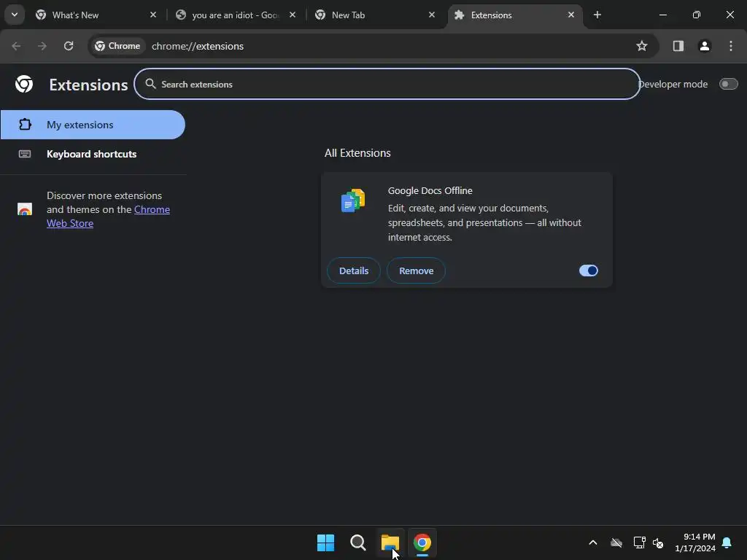Viewport: 747px width, 560px height.
Task: Show hidden system tray icons
Action: click(593, 542)
